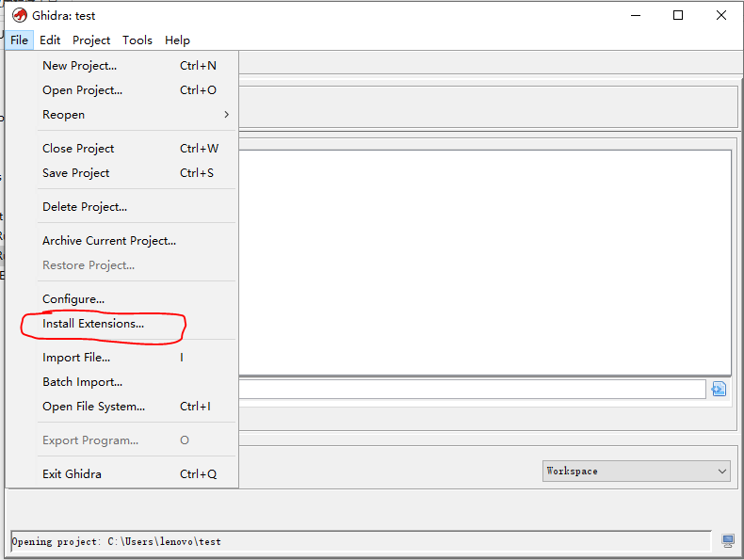Click the server connection monitor icon
This screenshot has width=744, height=560.
pos(728,541)
